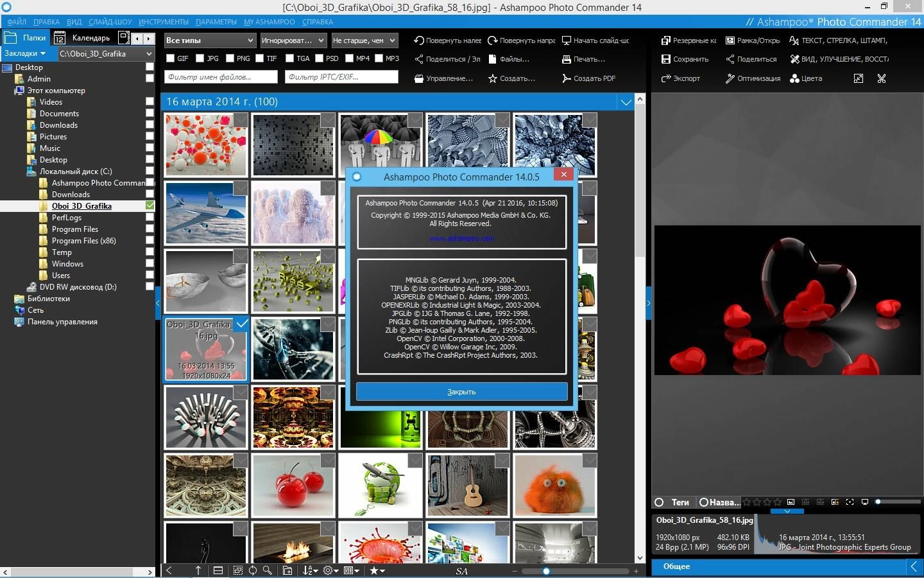Uncheck the Oboi_3D_Grafika folder checkbox
This screenshot has width=924, height=578.
point(150,206)
